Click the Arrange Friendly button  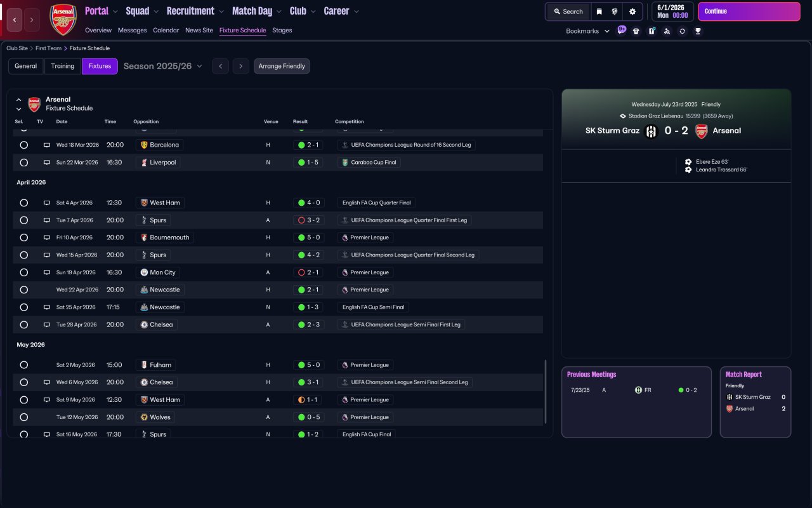[x=282, y=66]
